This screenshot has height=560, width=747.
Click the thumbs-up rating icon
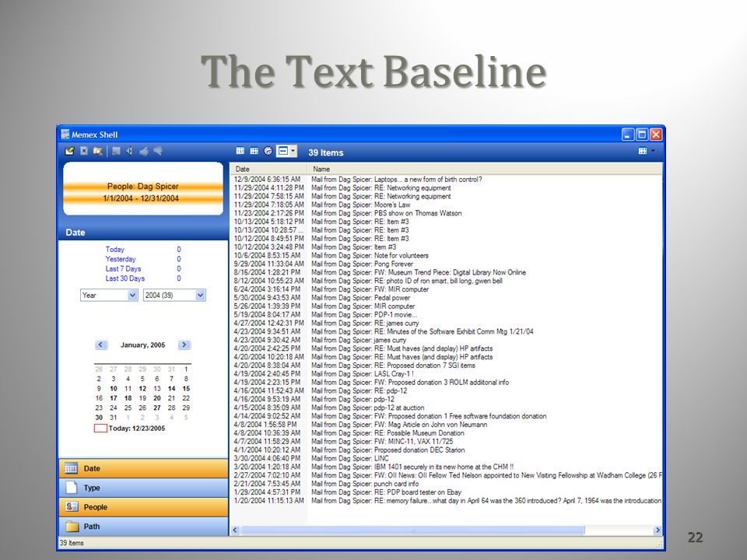click(x=143, y=152)
